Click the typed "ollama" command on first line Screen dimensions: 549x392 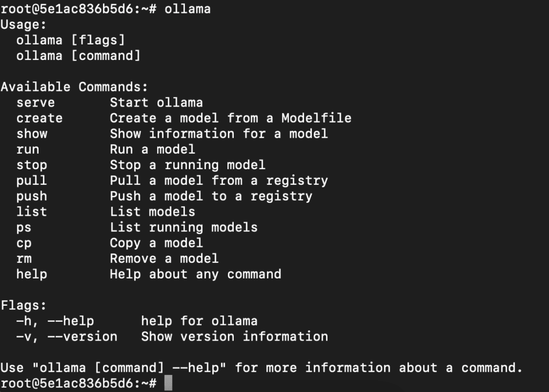(x=188, y=9)
